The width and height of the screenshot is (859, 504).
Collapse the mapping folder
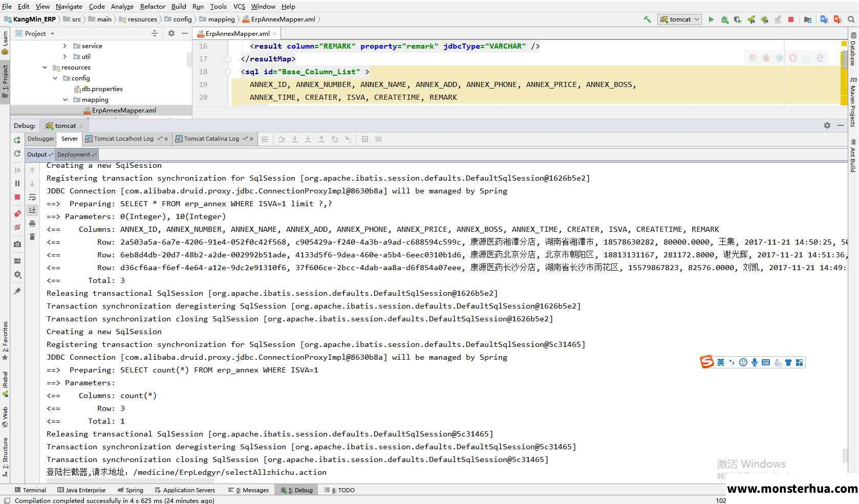point(65,99)
